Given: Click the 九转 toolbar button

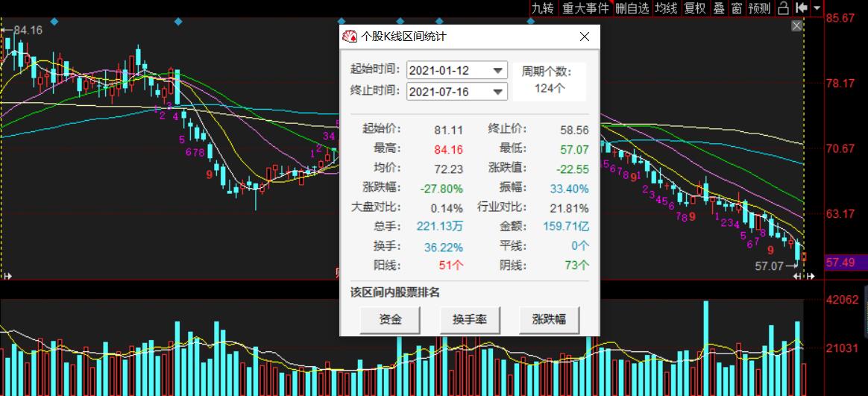Looking at the screenshot, I should 543,7.
